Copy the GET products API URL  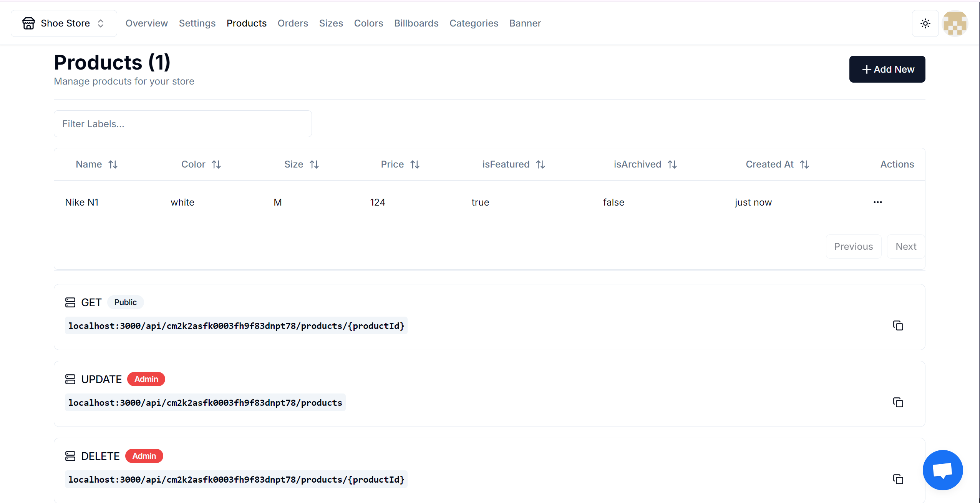(898, 326)
